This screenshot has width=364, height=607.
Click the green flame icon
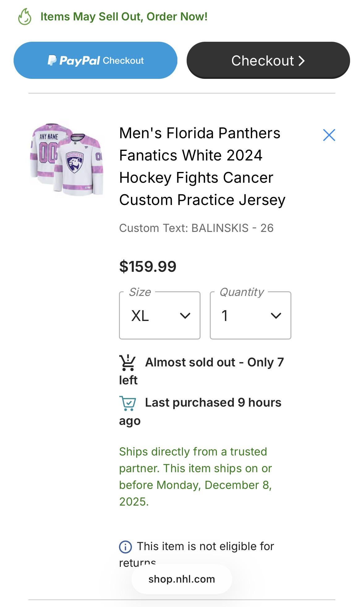click(x=25, y=17)
